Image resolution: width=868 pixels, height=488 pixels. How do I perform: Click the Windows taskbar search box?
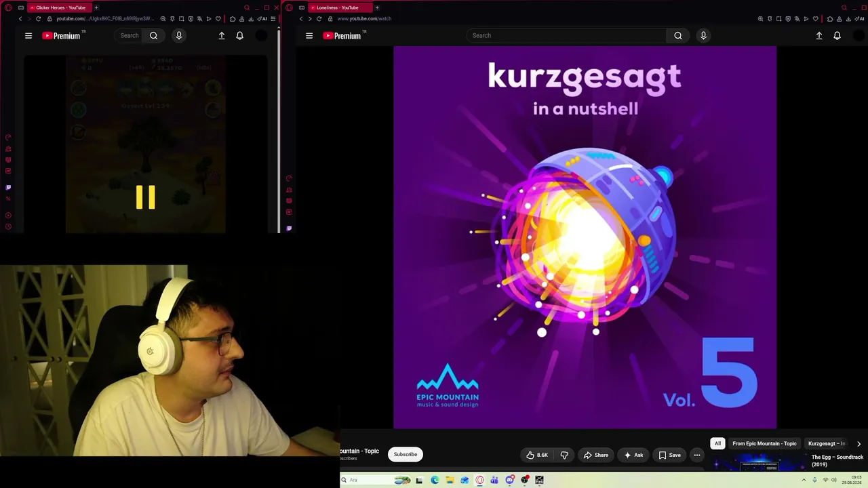376,480
